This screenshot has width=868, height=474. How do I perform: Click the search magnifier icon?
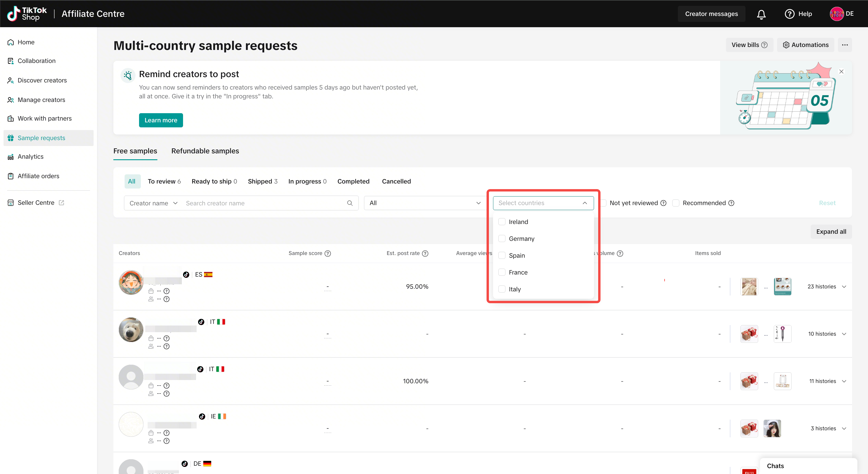coord(350,203)
